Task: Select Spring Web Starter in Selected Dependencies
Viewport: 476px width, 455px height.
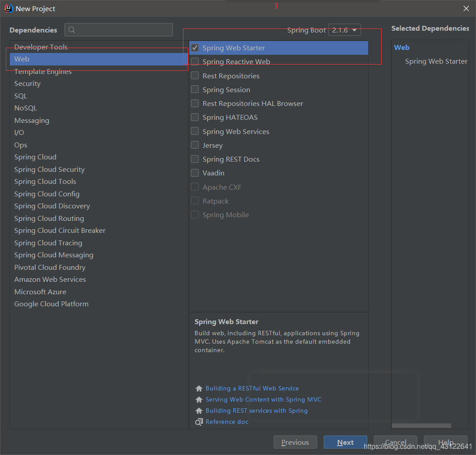Action: click(x=436, y=61)
